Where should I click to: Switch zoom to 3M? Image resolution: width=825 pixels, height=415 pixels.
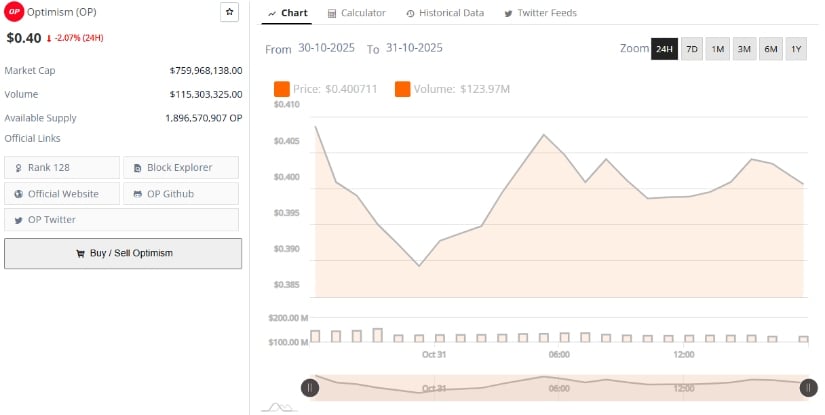point(744,49)
